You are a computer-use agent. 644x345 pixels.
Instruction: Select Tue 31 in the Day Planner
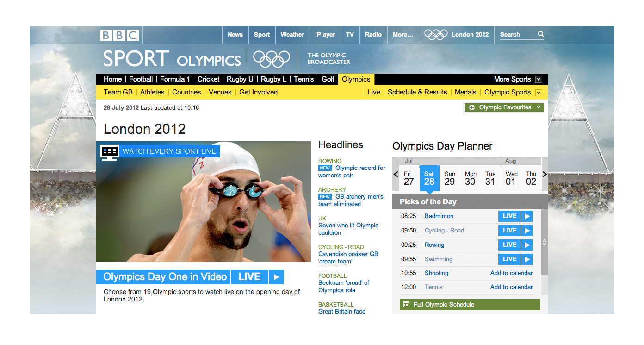pos(490,178)
